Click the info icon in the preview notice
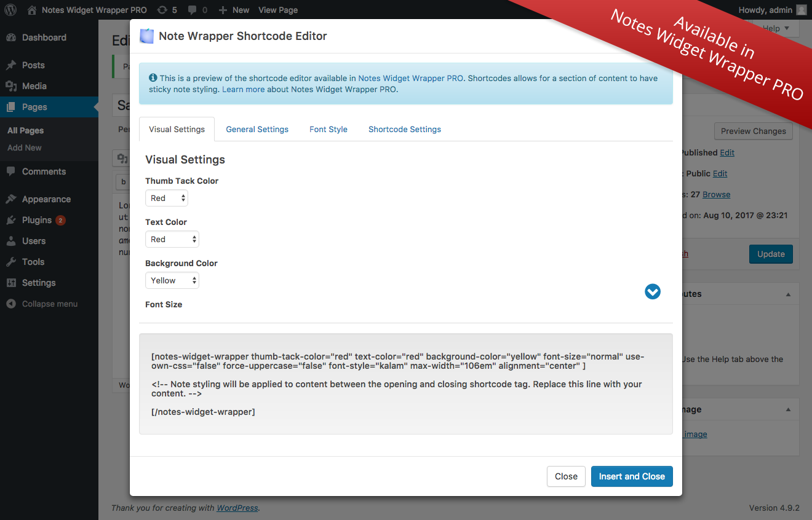The width and height of the screenshot is (812, 520). pos(153,78)
